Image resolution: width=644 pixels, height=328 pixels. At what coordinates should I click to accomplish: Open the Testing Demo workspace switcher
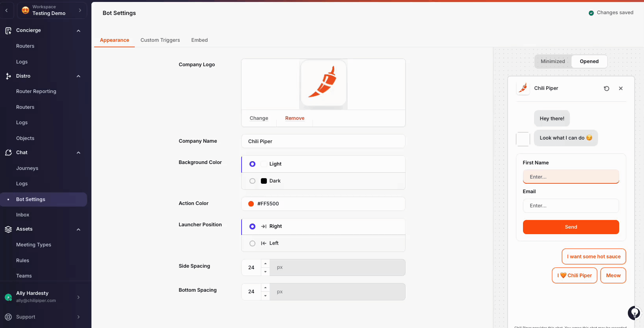[52, 10]
